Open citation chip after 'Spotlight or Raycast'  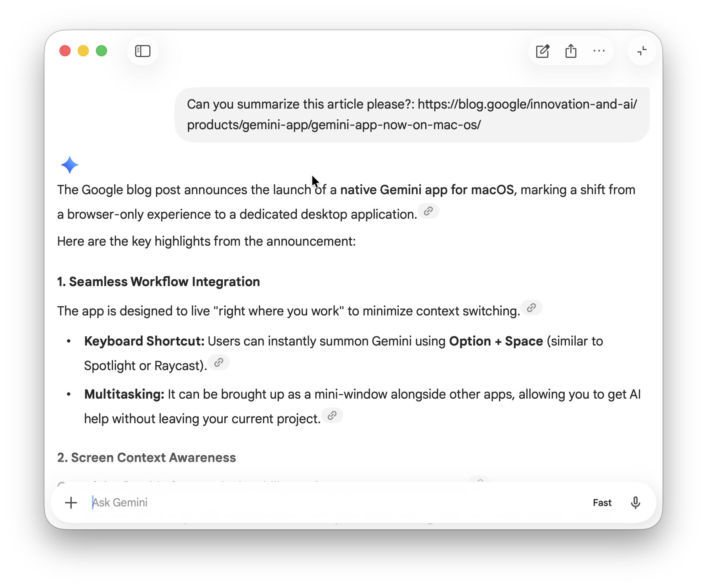coord(219,363)
